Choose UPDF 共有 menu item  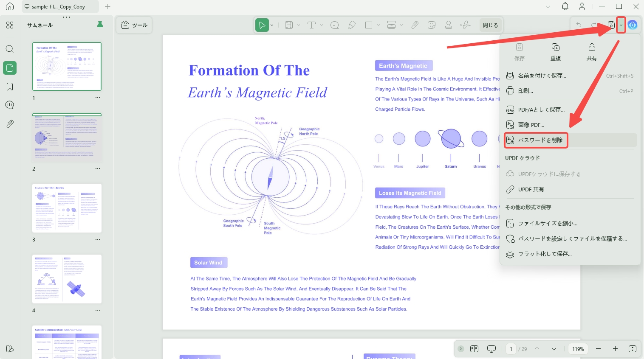click(570, 189)
